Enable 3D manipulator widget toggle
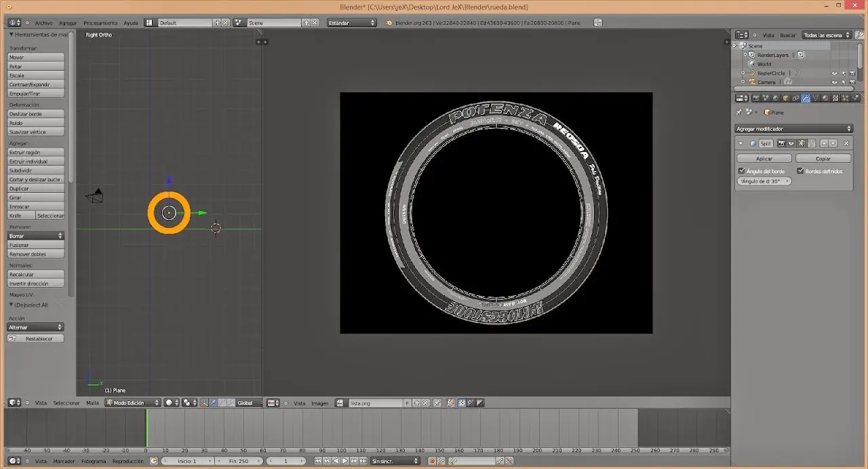The image size is (868, 469). [204, 402]
